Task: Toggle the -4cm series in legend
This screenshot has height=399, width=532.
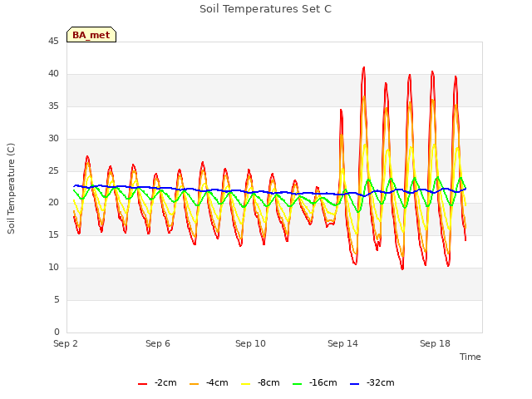Action: click(209, 383)
